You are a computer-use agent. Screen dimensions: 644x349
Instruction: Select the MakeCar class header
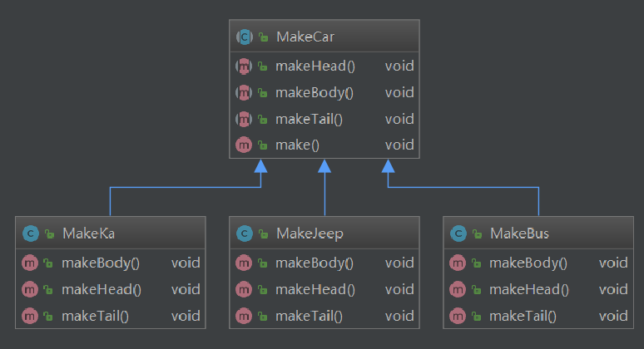click(307, 37)
